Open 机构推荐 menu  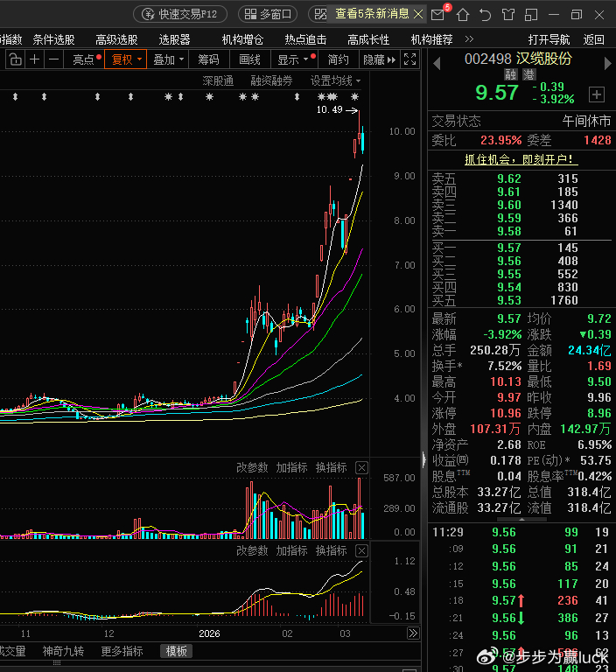point(431,40)
